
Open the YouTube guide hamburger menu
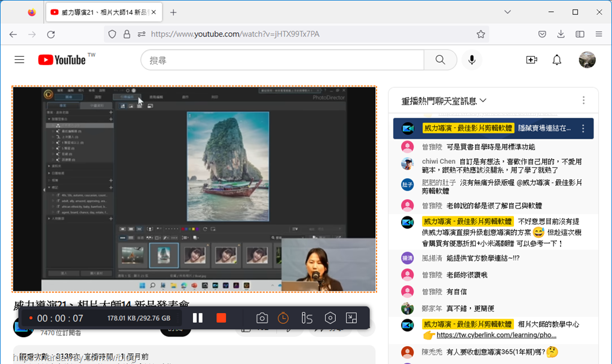pos(20,60)
